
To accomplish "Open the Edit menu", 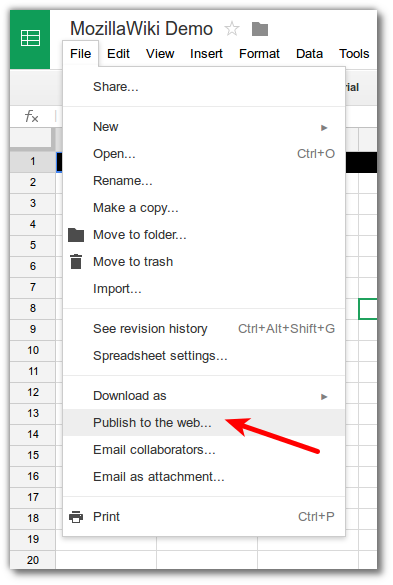I will point(118,54).
